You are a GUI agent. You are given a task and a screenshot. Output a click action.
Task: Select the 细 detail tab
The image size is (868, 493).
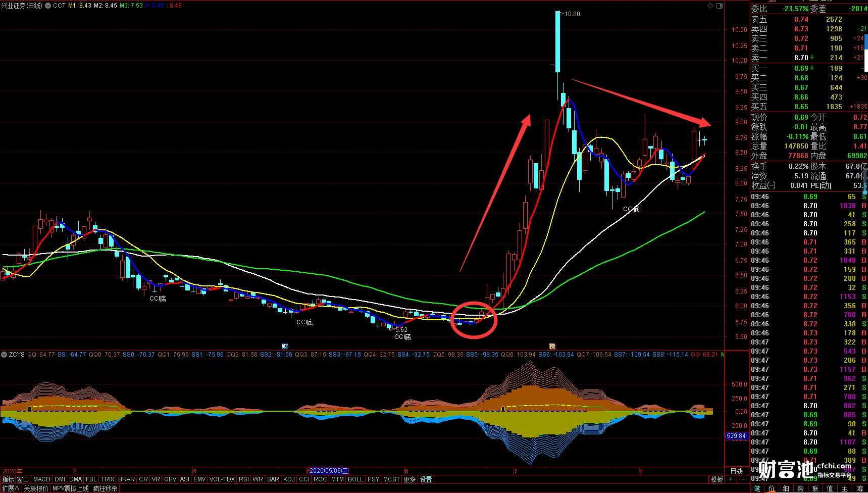786,488
